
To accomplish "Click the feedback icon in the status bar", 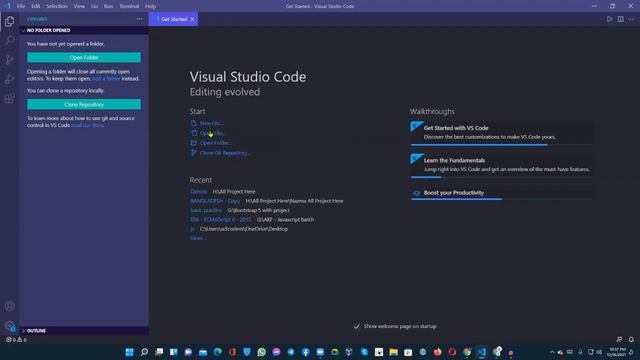I will coord(619,340).
